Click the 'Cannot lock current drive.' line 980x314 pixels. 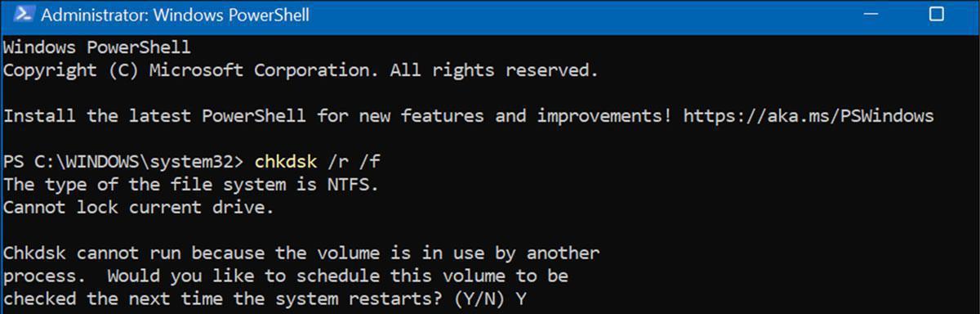139,207
